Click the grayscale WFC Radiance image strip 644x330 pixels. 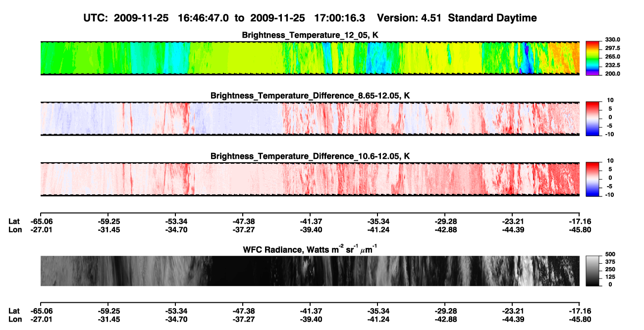(x=310, y=271)
